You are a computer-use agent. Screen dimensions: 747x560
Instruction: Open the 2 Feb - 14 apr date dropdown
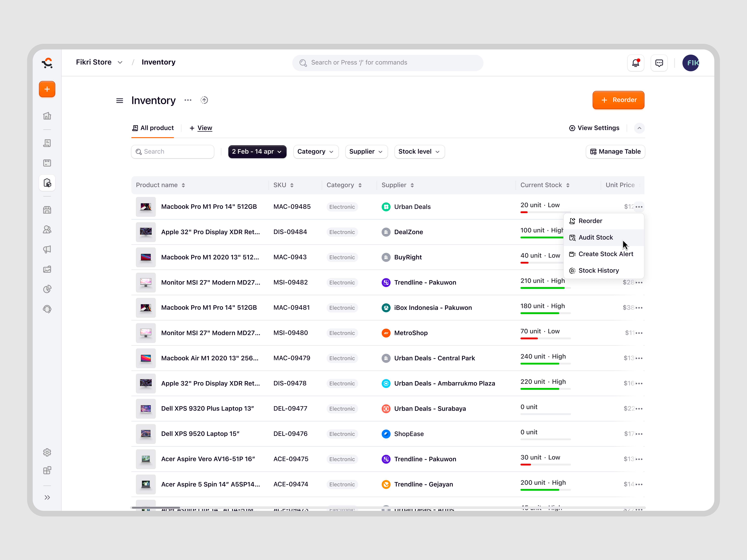[x=257, y=152]
